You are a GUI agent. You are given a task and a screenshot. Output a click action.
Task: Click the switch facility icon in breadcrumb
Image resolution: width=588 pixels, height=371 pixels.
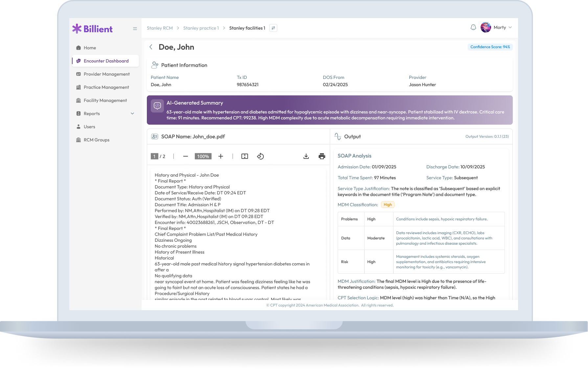coord(273,28)
